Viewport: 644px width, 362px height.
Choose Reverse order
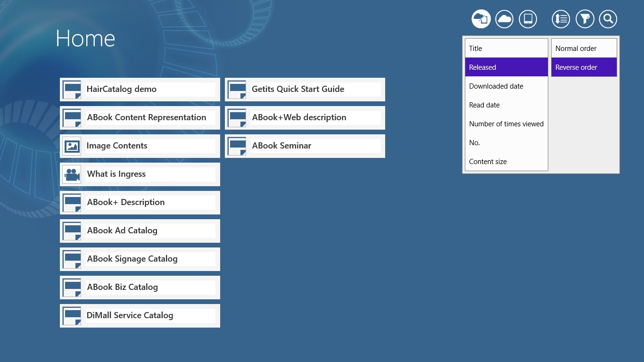point(584,67)
